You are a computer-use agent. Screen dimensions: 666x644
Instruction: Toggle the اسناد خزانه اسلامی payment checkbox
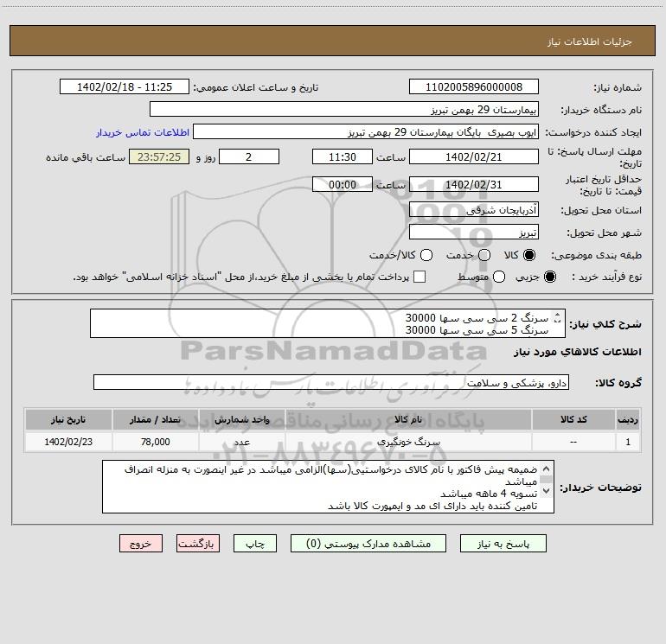(x=419, y=277)
